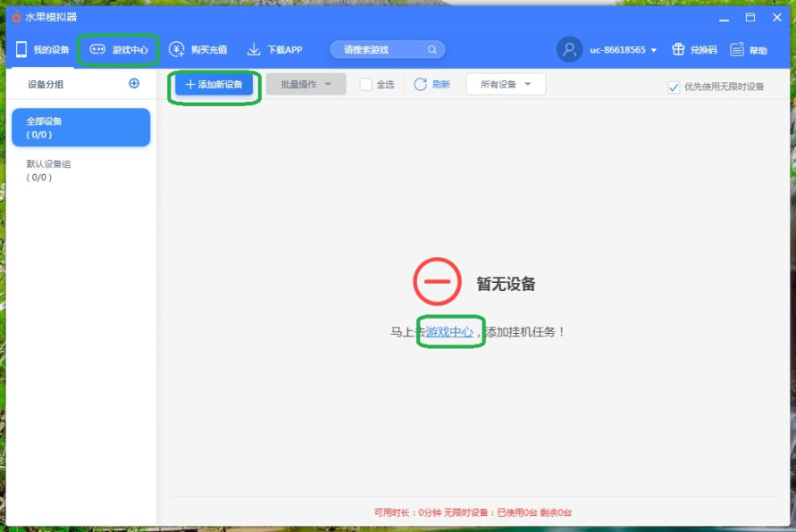Switch to the 游戏中心 tab

point(119,50)
